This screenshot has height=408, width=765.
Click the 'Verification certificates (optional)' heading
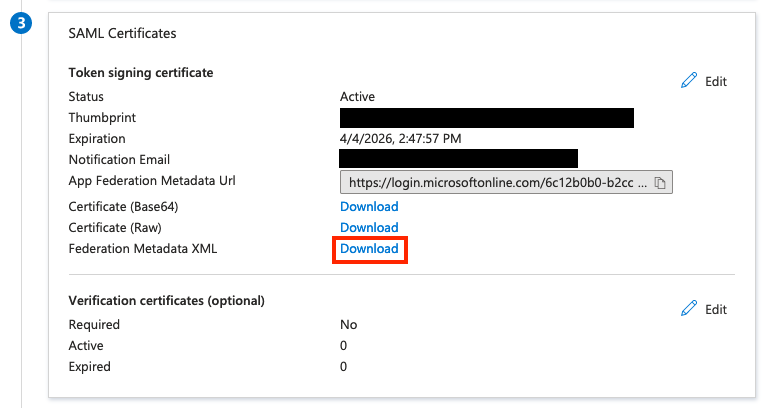coord(166,301)
